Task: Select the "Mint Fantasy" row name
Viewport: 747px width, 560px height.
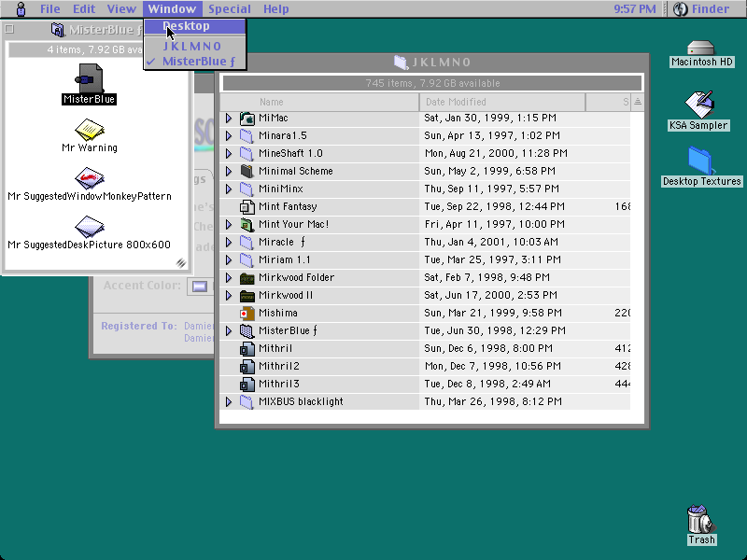Action: coord(288,206)
